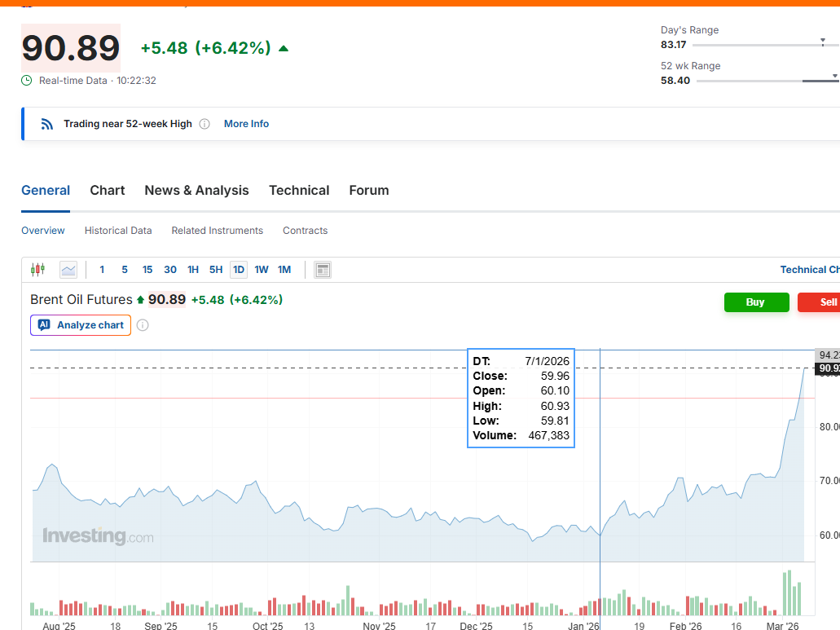This screenshot has width=840, height=630.
Task: Set chart interval to 1H
Action: coord(193,270)
